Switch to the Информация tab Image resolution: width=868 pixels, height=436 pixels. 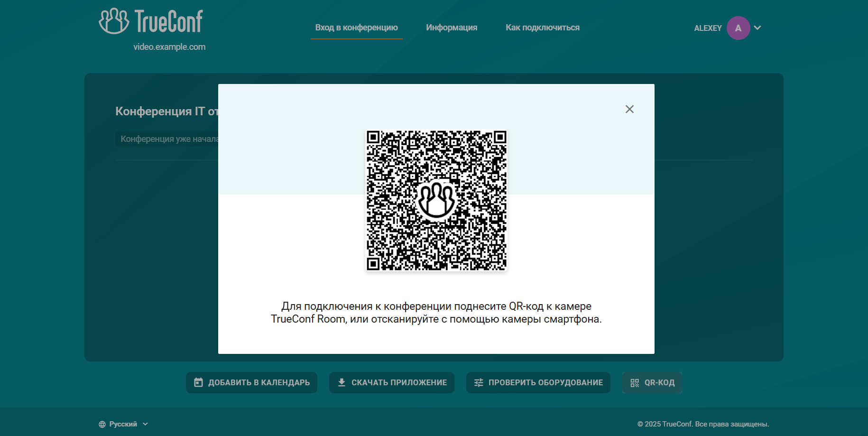tap(452, 28)
